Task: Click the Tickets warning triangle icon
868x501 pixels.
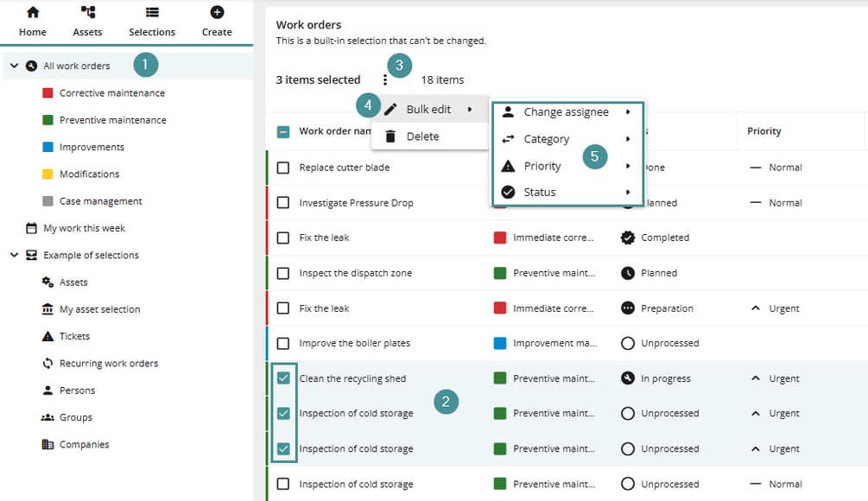Action: (48, 336)
